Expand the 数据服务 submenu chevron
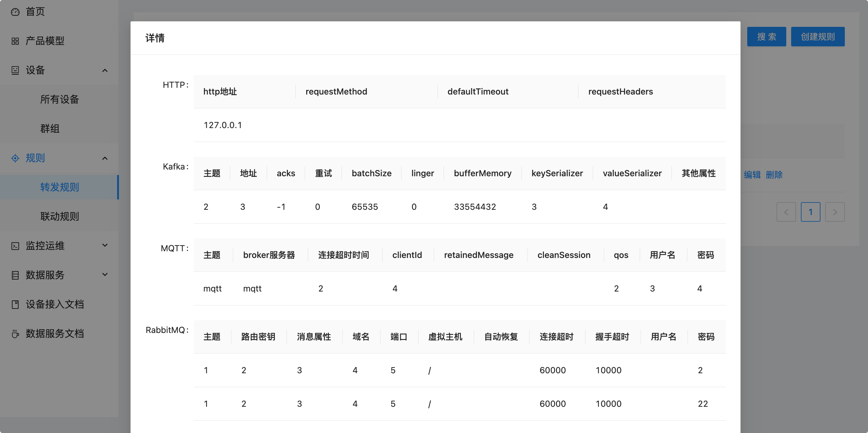 pos(105,275)
